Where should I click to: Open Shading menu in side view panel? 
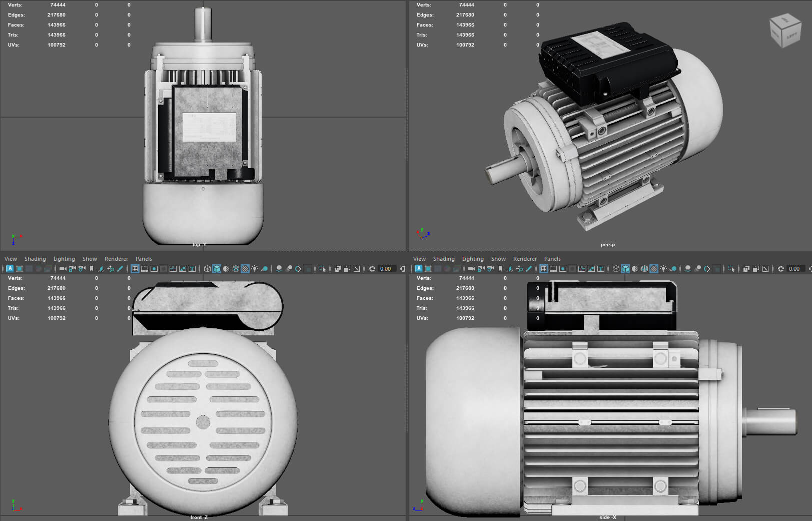pos(444,259)
